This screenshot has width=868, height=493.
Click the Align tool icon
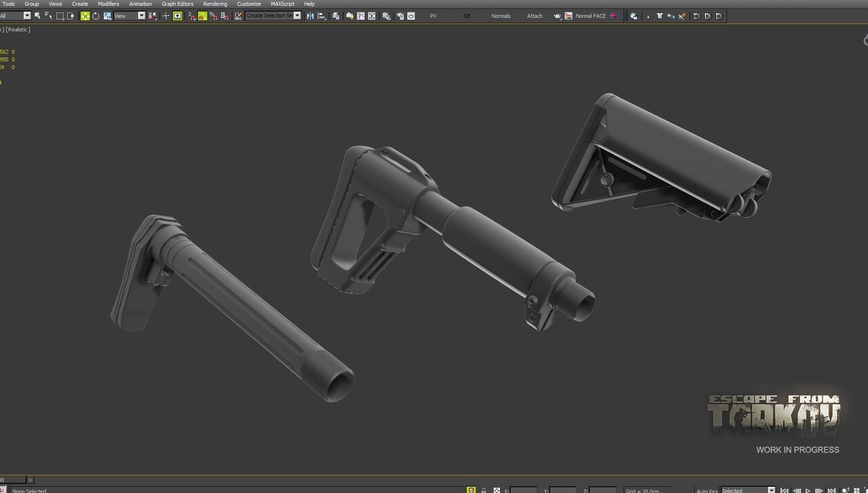click(321, 16)
